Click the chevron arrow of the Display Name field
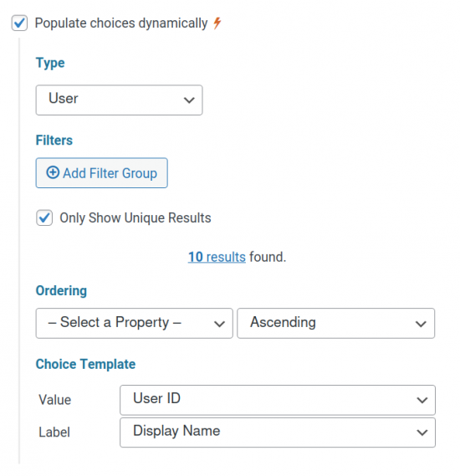Screen dimensions: 460x476 point(422,432)
